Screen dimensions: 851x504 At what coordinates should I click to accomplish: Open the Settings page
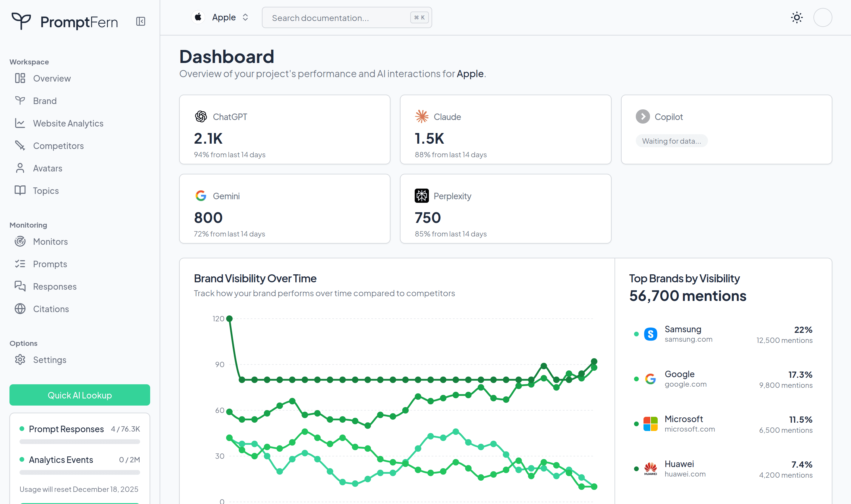click(50, 359)
